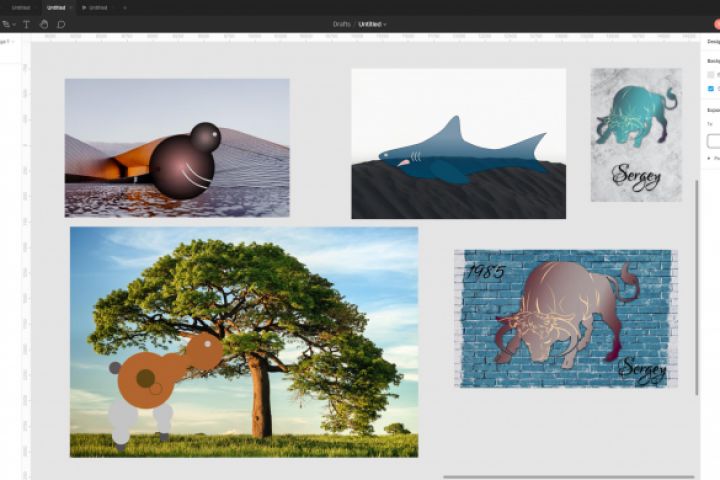Open the user avatar in top bar

pyautogui.click(x=717, y=24)
